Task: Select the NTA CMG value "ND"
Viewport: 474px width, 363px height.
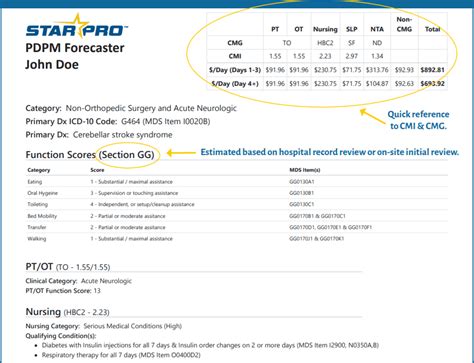Action: [377, 43]
